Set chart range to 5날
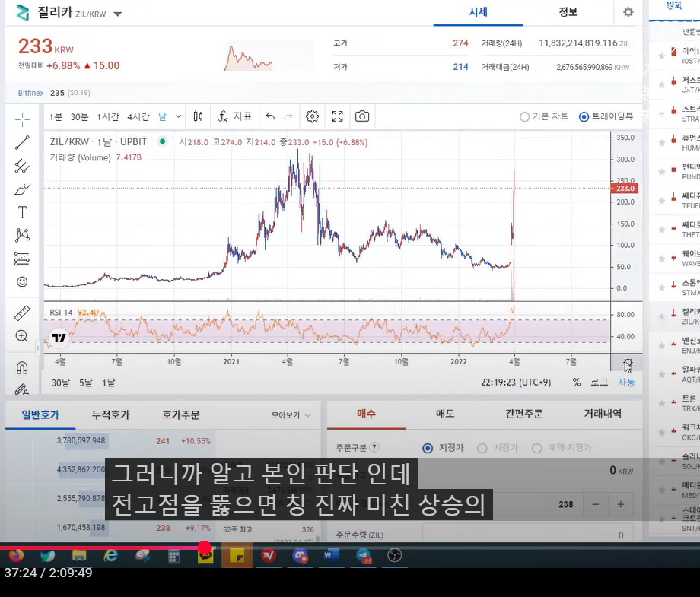 [86, 383]
